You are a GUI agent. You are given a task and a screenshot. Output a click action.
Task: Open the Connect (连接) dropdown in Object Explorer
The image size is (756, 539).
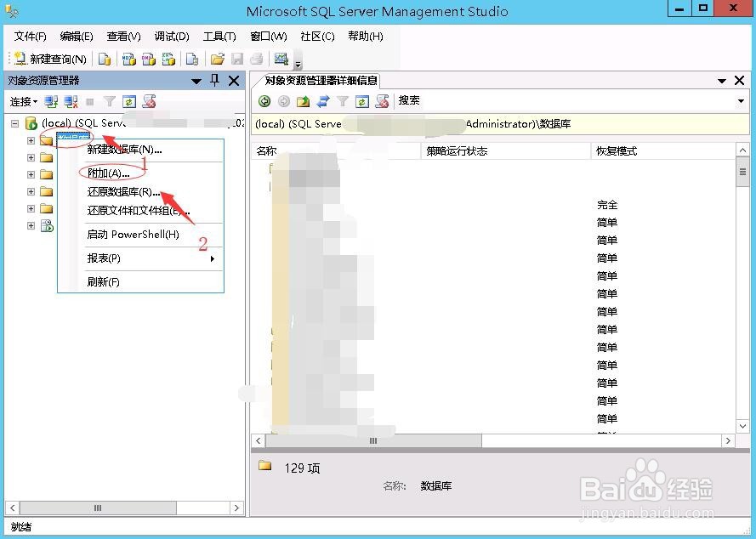[24, 102]
